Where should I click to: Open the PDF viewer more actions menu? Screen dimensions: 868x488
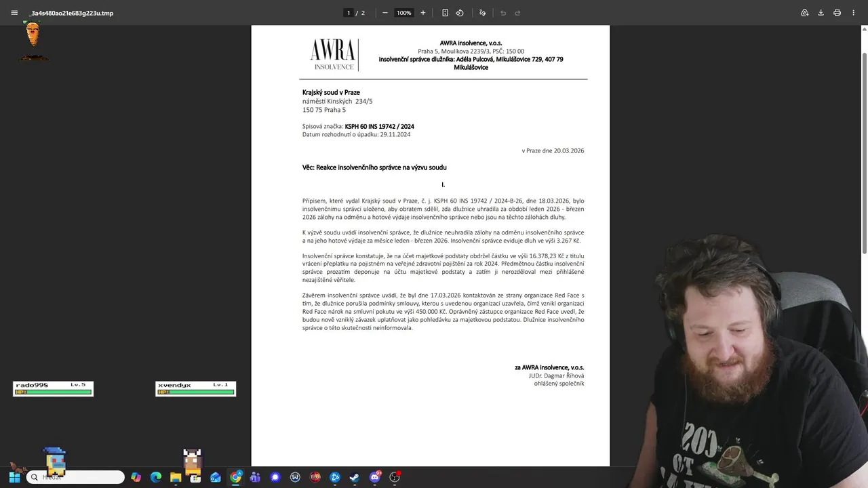coord(853,13)
